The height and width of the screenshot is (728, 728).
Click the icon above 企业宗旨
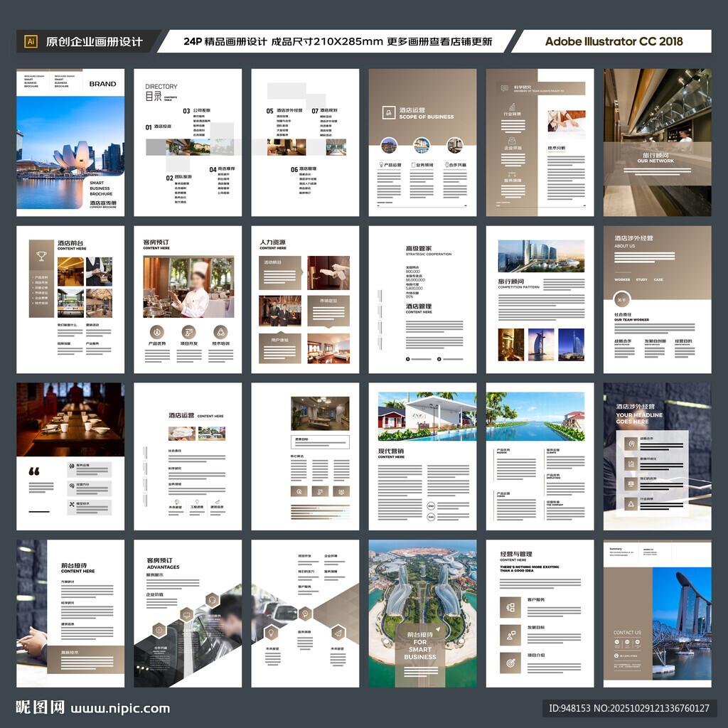click(512, 140)
